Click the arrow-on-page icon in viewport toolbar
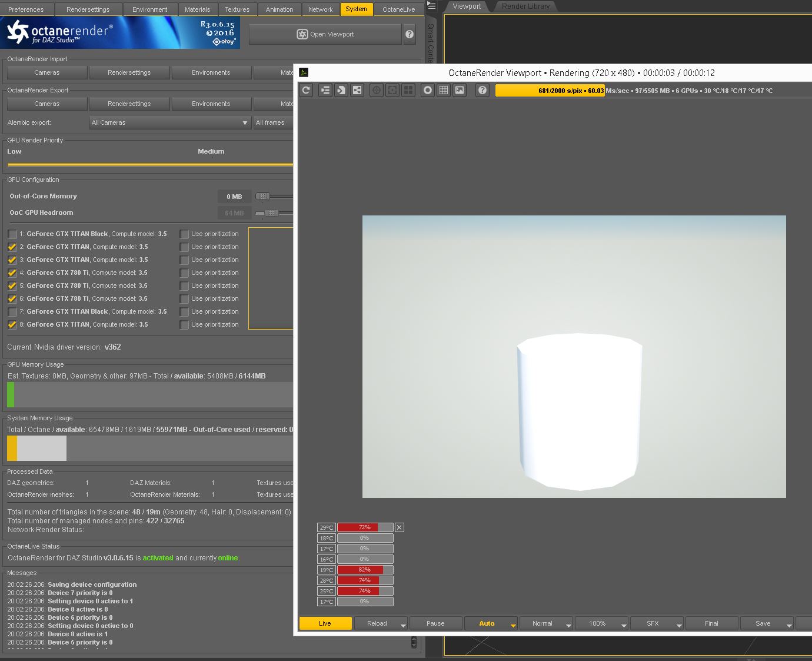This screenshot has width=812, height=661. coord(341,90)
